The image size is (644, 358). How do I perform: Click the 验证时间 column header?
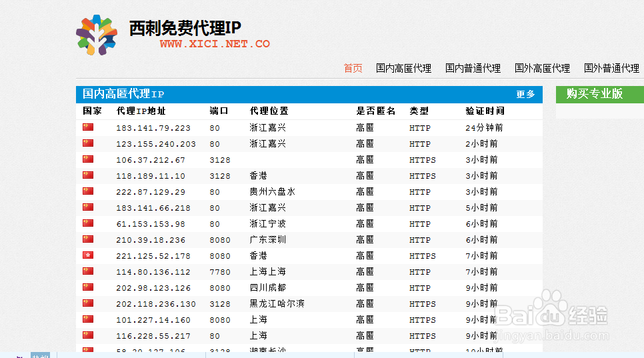485,111
